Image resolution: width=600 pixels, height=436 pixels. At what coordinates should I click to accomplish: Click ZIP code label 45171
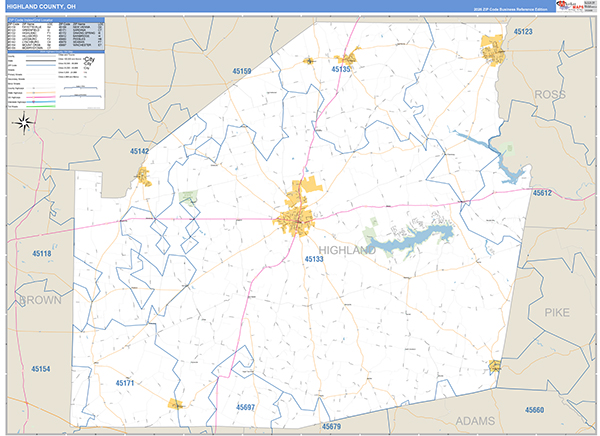(125, 383)
